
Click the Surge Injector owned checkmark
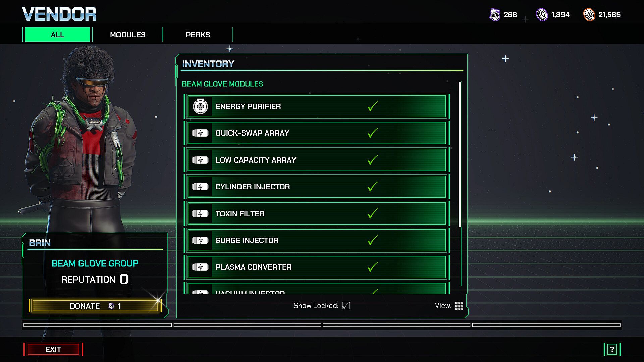[373, 240]
